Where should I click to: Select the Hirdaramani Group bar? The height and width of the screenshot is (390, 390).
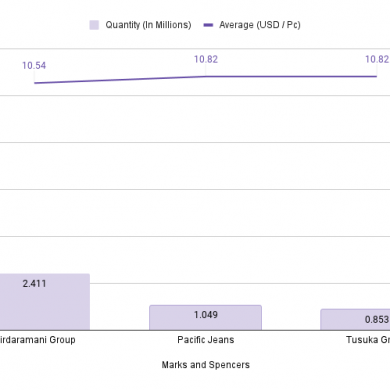pos(45,302)
